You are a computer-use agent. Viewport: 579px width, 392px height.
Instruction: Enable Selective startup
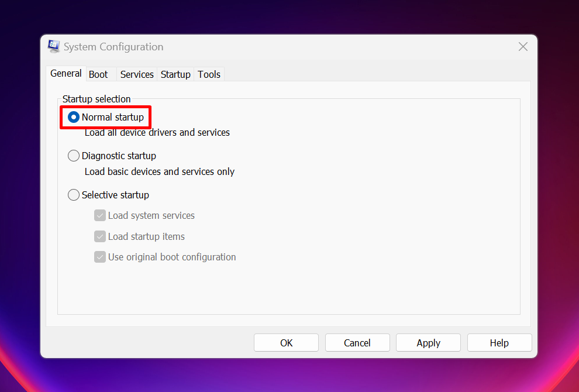point(74,194)
